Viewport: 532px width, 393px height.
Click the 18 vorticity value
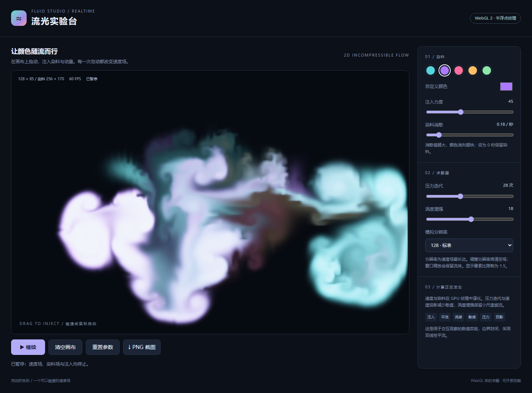[511, 209]
